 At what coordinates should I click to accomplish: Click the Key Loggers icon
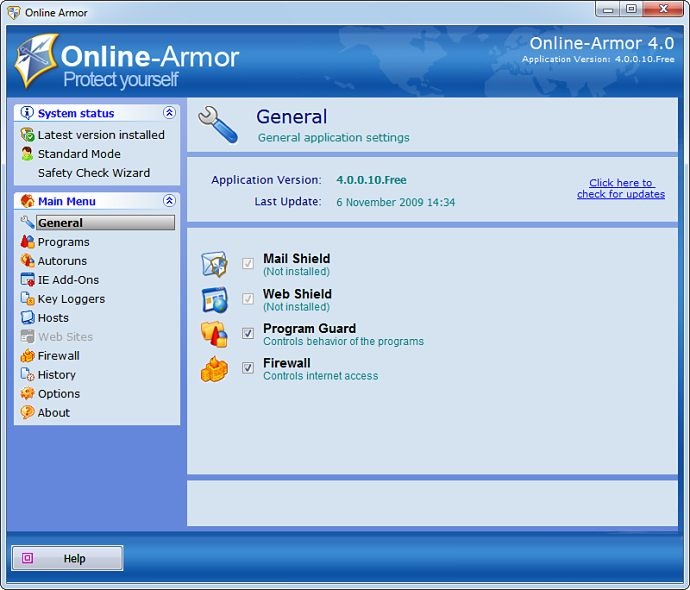(27, 299)
